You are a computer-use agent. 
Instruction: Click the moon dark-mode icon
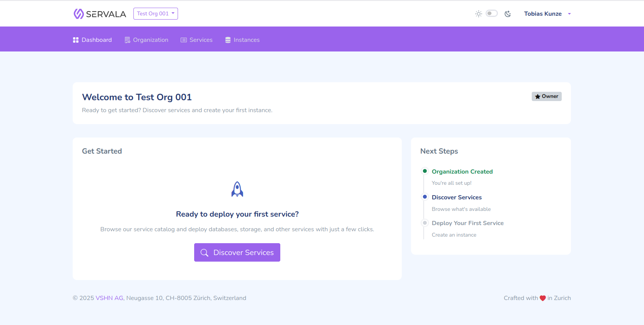508,14
